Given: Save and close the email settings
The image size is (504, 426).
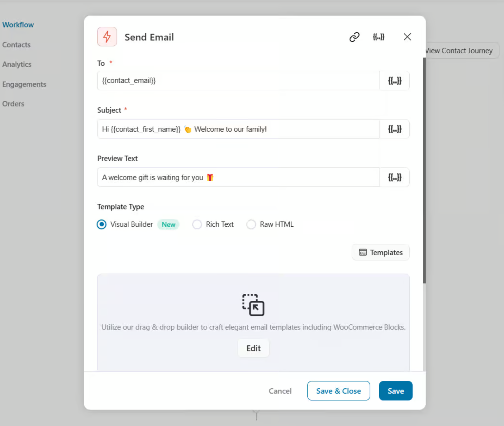Looking at the screenshot, I should click(338, 391).
